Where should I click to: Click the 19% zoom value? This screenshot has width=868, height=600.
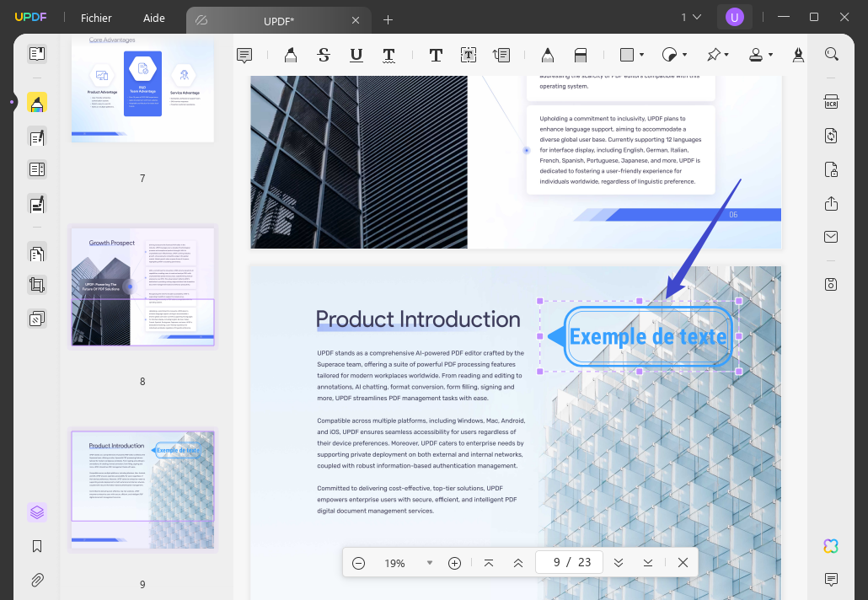click(394, 564)
